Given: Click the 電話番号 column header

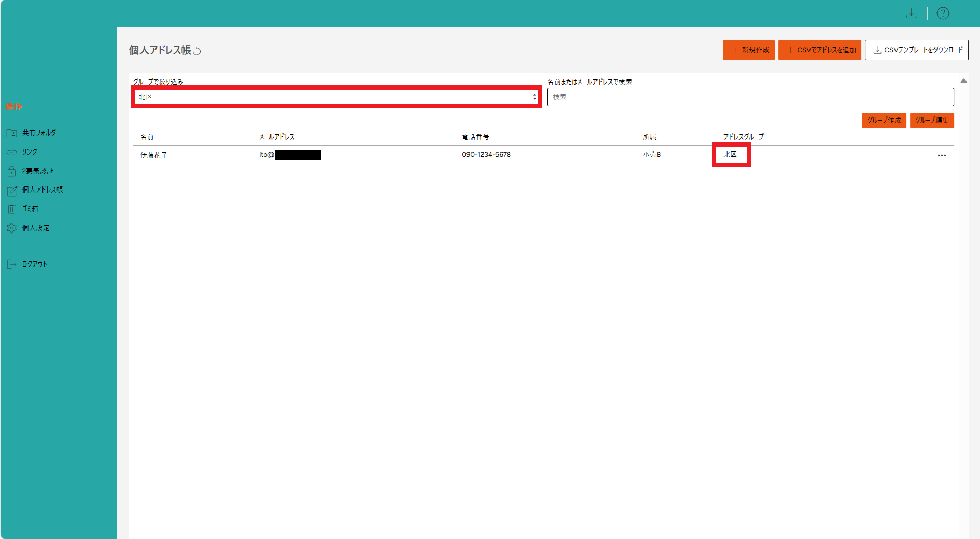Looking at the screenshot, I should click(x=475, y=137).
